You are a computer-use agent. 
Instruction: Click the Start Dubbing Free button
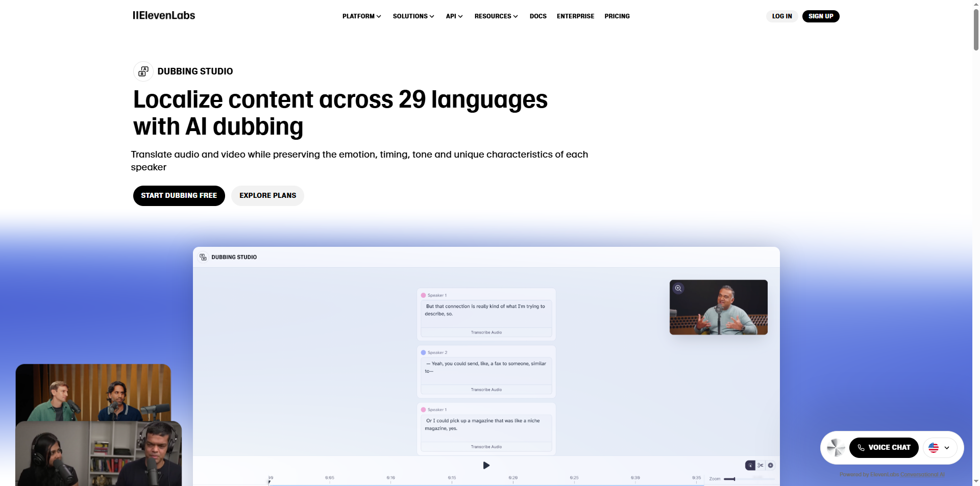(x=179, y=195)
